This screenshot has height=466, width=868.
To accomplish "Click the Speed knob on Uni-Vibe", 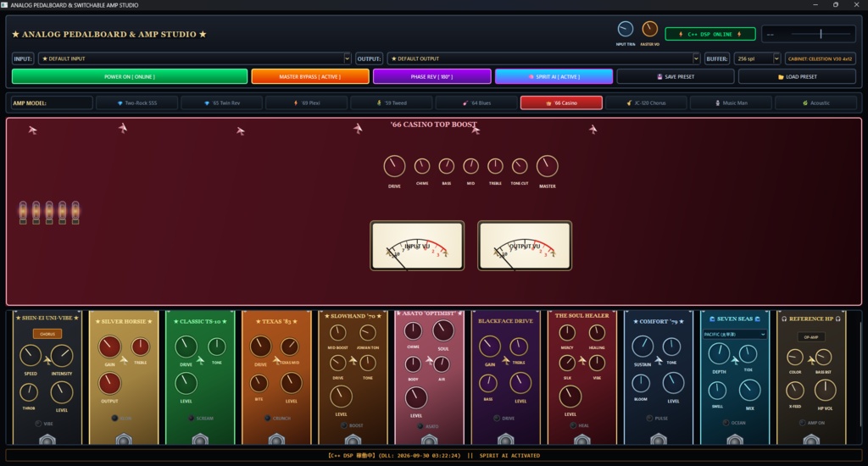I will pyautogui.click(x=31, y=355).
